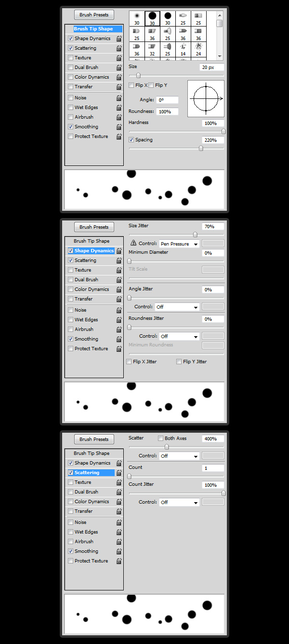Enable the Both Axes scatter checkbox
This screenshot has height=644, width=289.
[x=161, y=438]
